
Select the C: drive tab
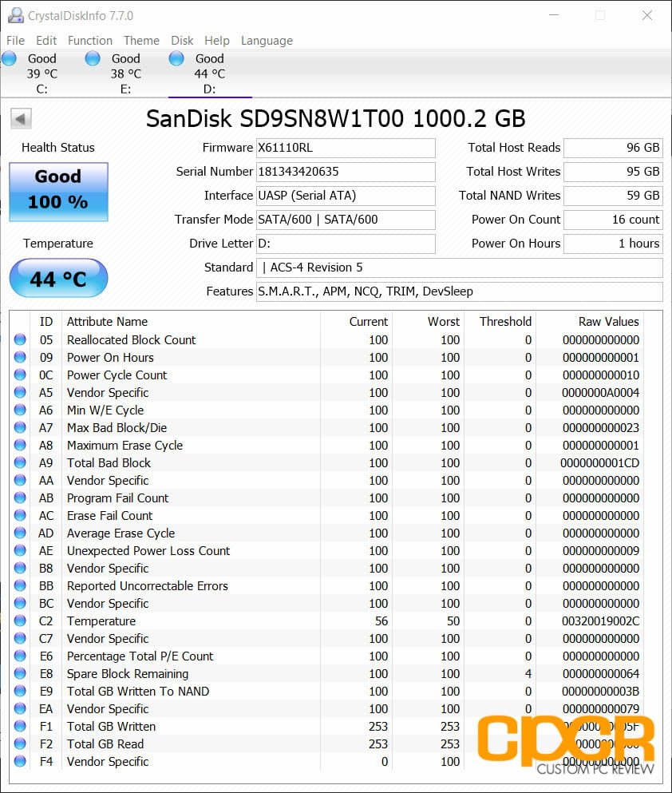point(42,73)
